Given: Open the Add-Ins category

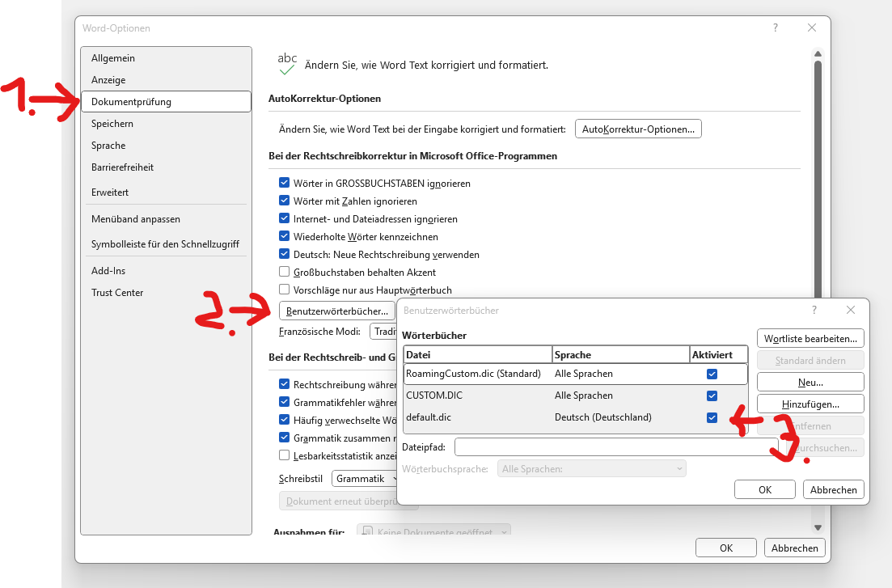Looking at the screenshot, I should click(166, 271).
